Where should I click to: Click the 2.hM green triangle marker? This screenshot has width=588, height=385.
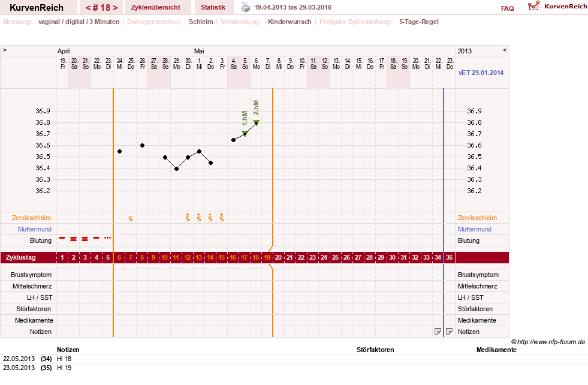(x=256, y=122)
